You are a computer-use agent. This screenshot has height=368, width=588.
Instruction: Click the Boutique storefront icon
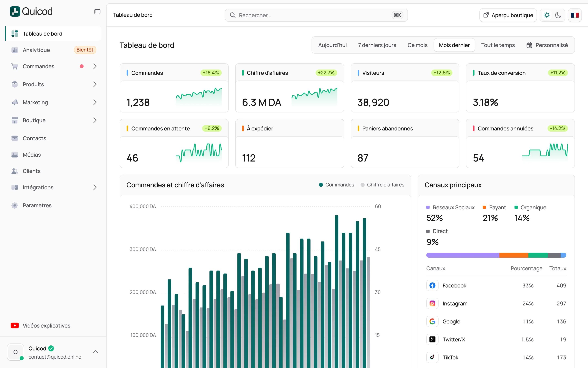15,120
